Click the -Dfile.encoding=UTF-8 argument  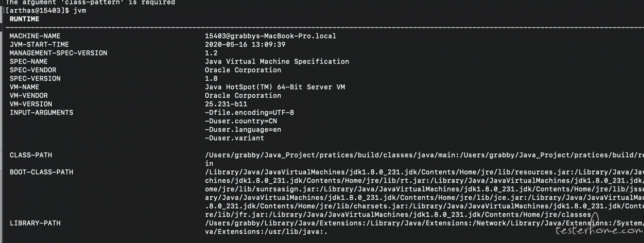click(249, 113)
